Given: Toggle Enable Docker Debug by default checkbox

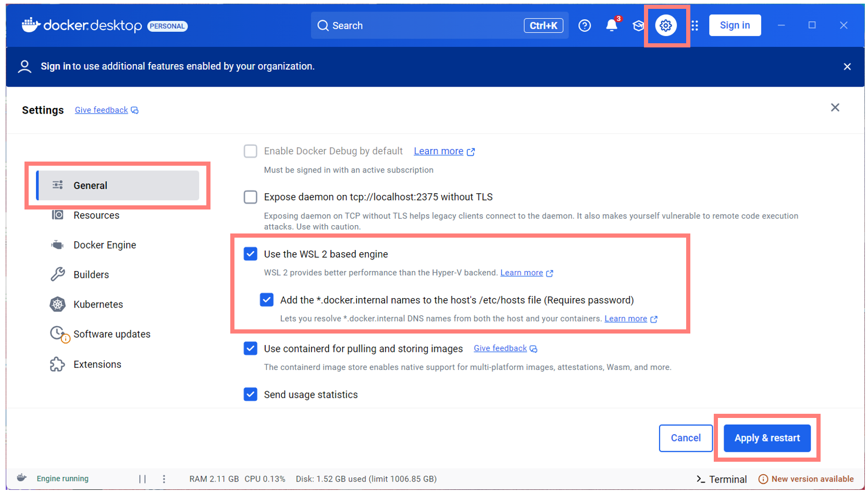Looking at the screenshot, I should point(251,151).
